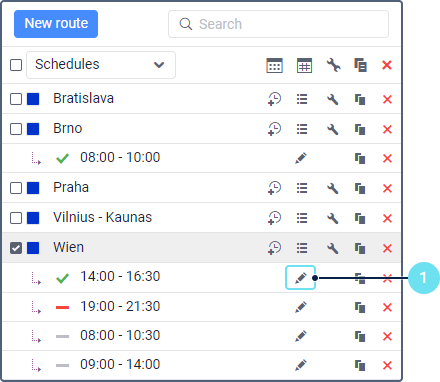Tick the Bratislava route checkbox
Screen dimensions: 440x382
pyautogui.click(x=16, y=99)
